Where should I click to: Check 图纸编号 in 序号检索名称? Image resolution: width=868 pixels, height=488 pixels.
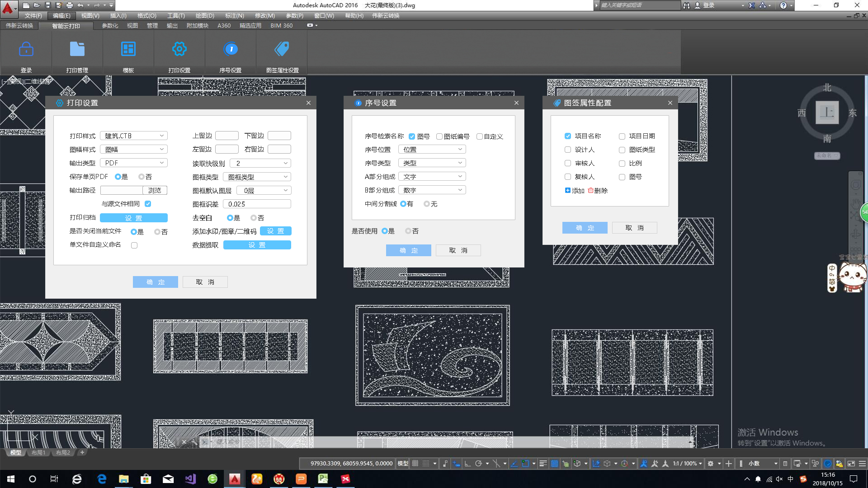coord(439,136)
